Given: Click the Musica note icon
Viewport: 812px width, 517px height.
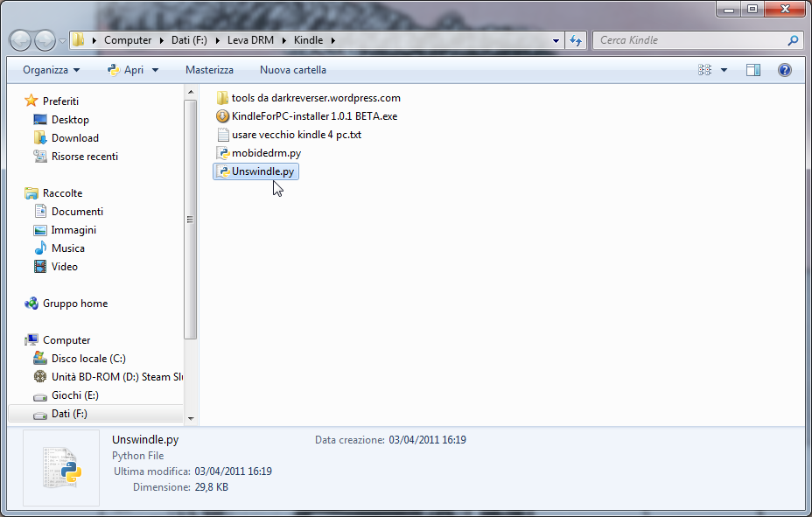Looking at the screenshot, I should tap(40, 248).
